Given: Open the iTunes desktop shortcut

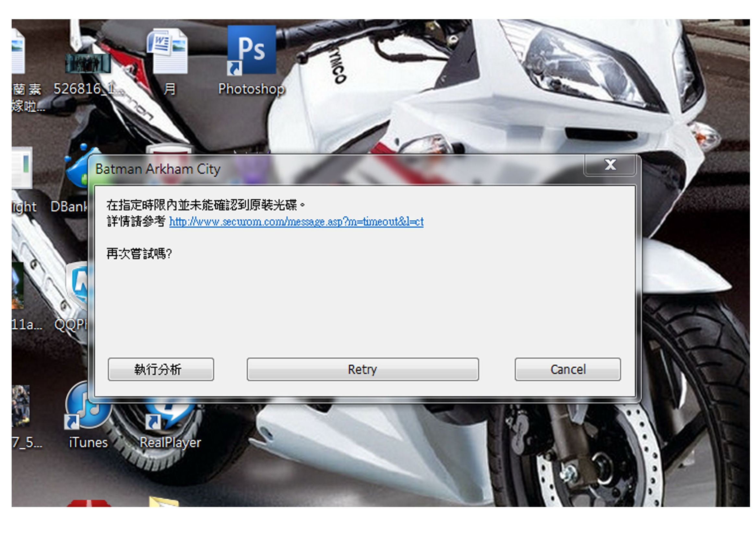Looking at the screenshot, I should tap(88, 406).
